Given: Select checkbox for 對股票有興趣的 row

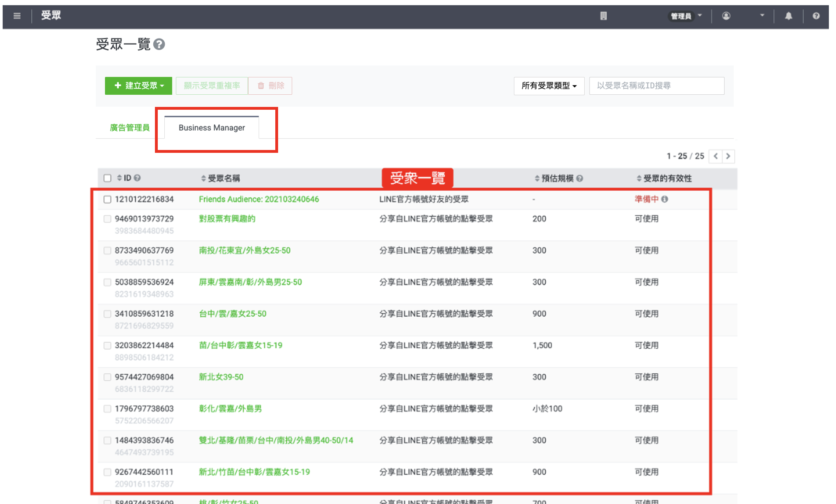Looking at the screenshot, I should click(107, 219).
